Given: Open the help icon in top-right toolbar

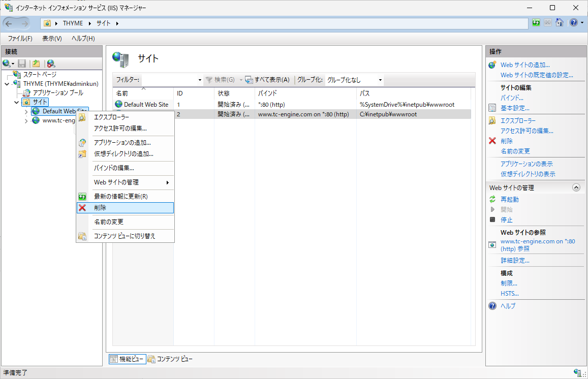Looking at the screenshot, I should pos(574,22).
